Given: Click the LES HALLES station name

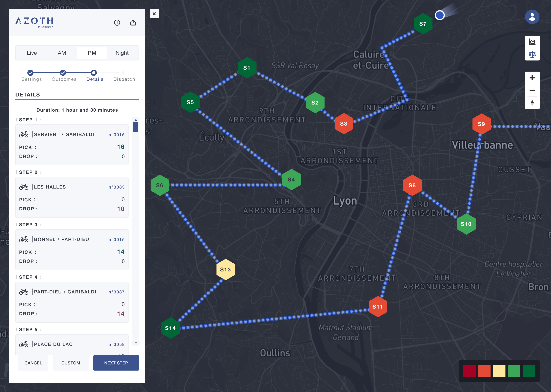Looking at the screenshot, I should (x=50, y=187).
